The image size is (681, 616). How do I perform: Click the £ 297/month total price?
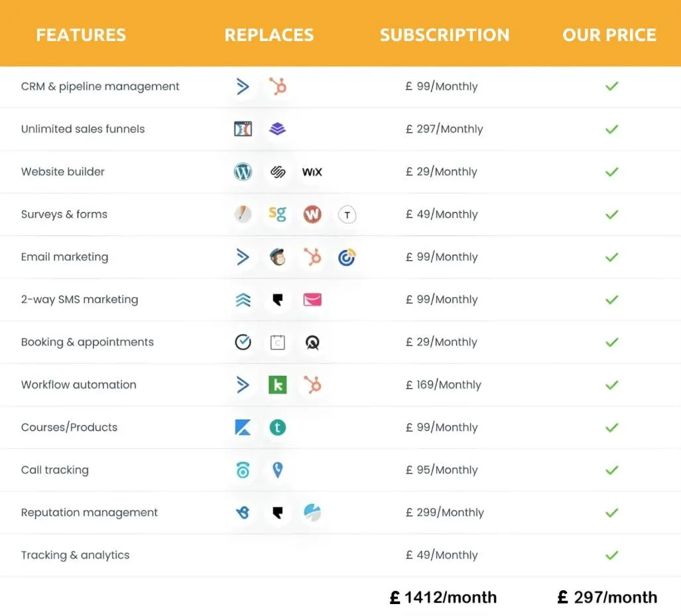click(x=607, y=597)
